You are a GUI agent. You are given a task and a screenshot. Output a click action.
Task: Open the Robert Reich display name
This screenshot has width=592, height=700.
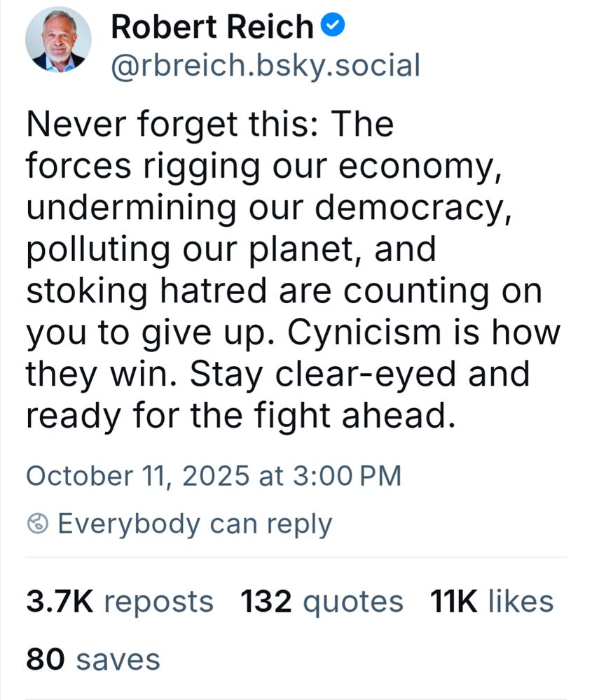point(212,27)
